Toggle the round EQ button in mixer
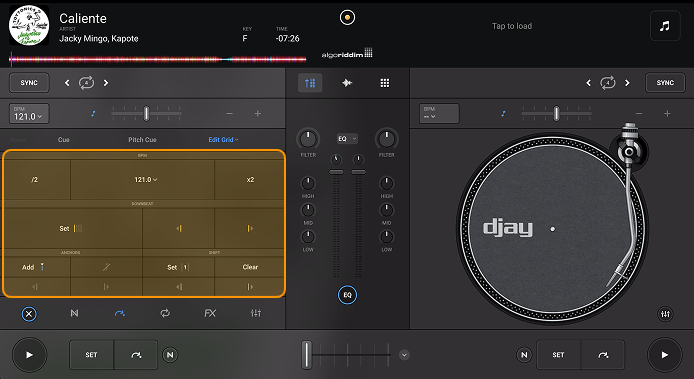This screenshot has width=694, height=379. [347, 295]
